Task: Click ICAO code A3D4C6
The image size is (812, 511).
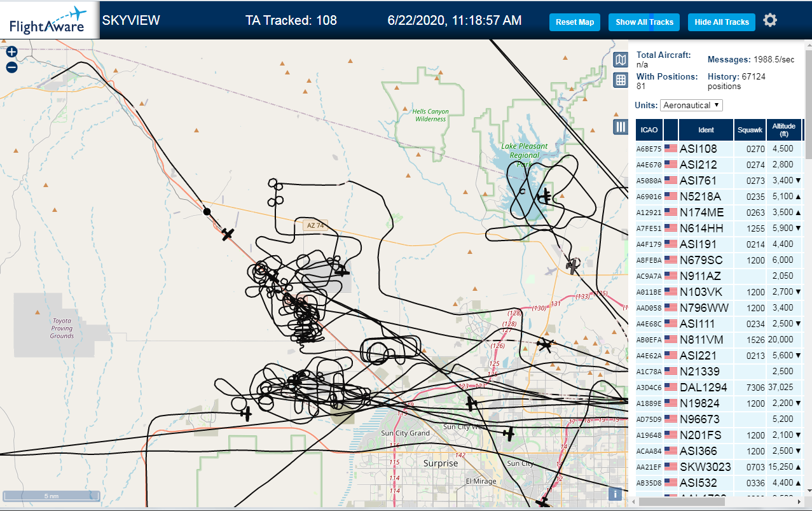Action: 649,388
